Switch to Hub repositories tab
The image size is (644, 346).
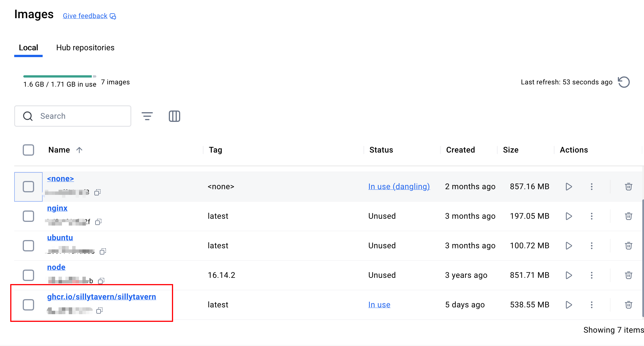pos(85,48)
